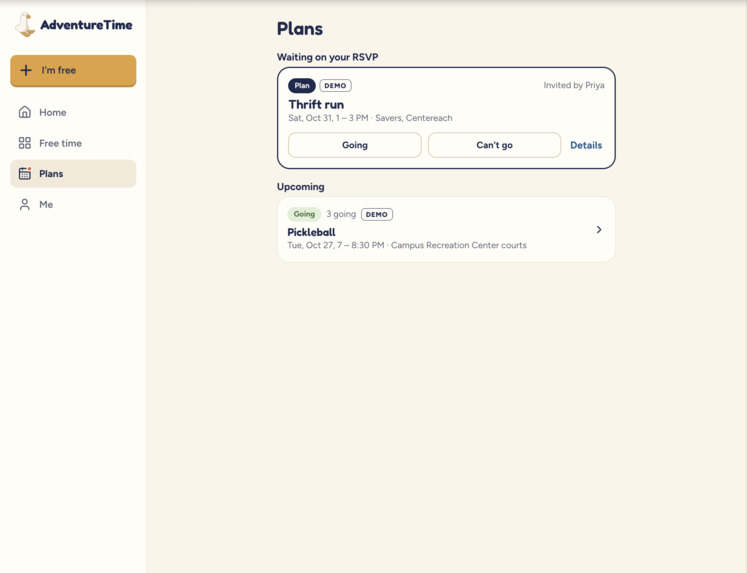
Task: Click the 'Waiting on your RSVP' heading
Action: click(327, 57)
